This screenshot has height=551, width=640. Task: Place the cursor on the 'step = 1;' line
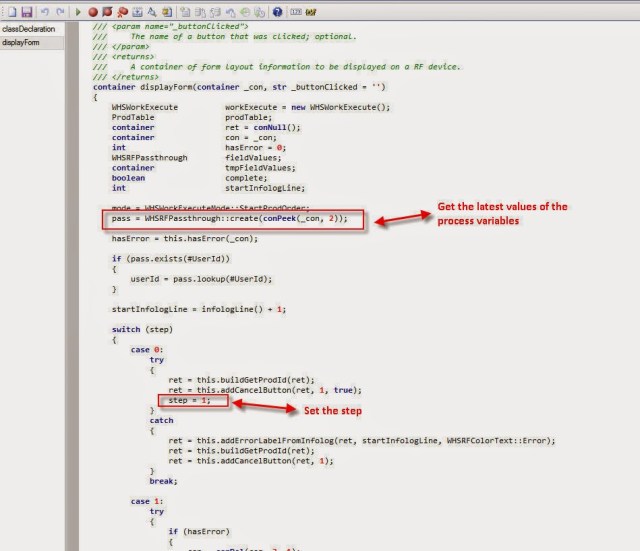tap(190, 400)
